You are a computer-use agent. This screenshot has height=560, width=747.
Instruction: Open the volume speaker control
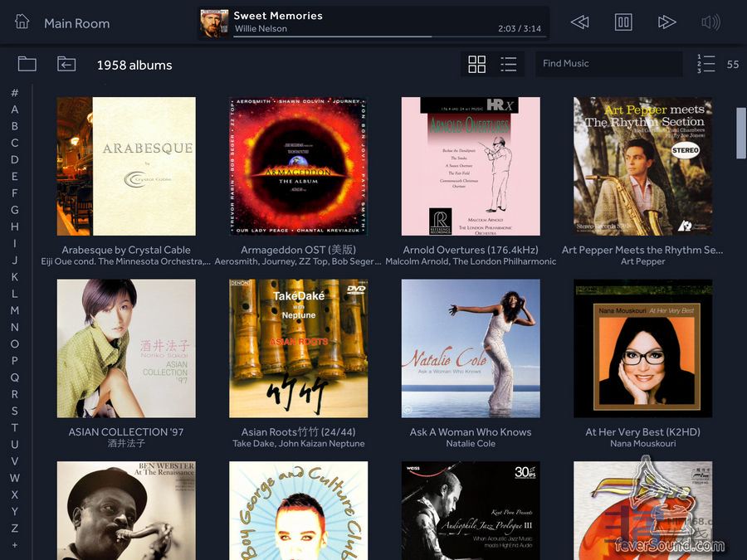[x=710, y=22]
